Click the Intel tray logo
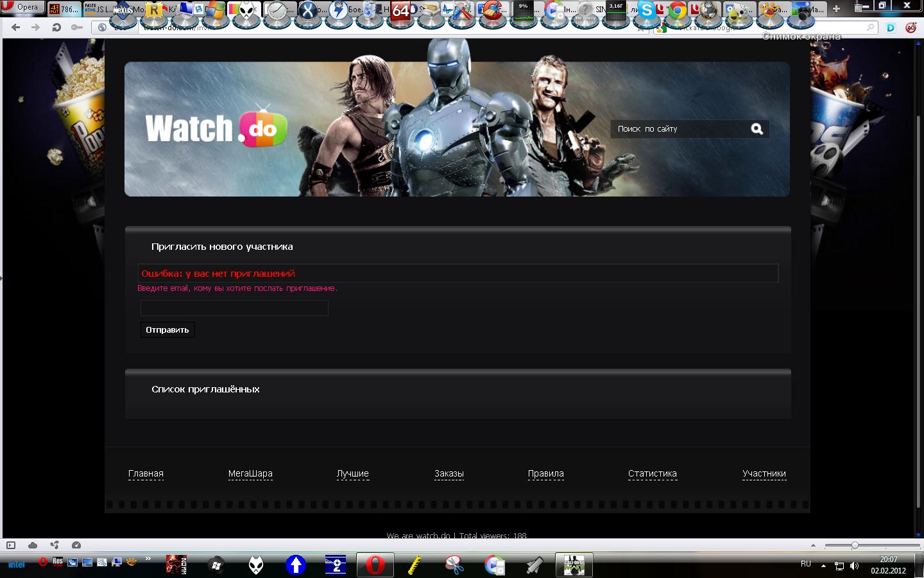Viewport: 924px width, 578px height. click(16, 565)
